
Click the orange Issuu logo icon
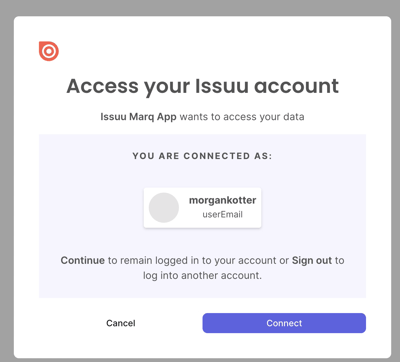49,51
